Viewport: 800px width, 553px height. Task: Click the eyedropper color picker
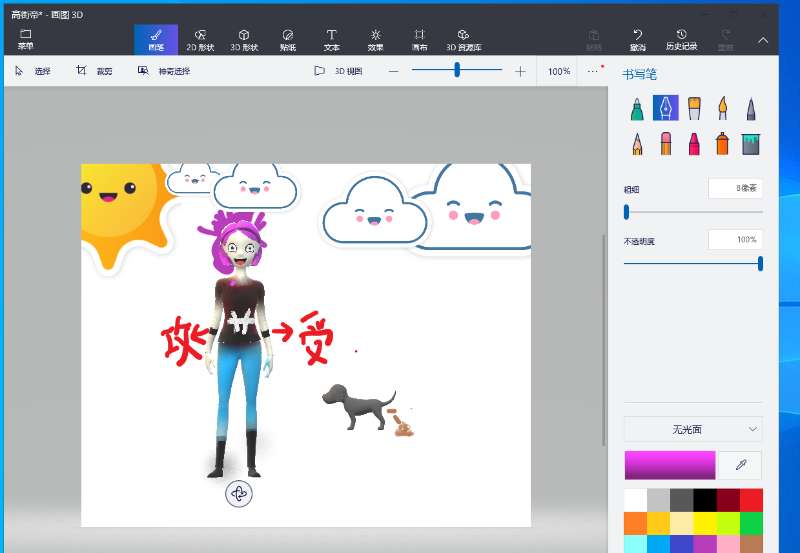click(740, 465)
